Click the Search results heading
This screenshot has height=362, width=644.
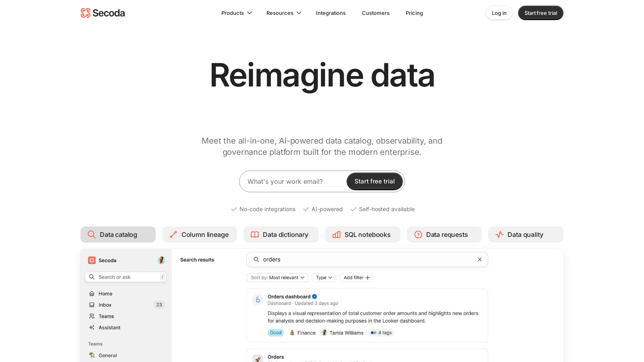197,260
